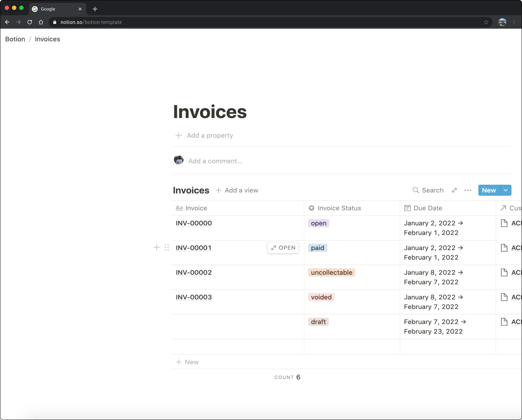Click the drag handle beside INV-00001

[x=167, y=247]
